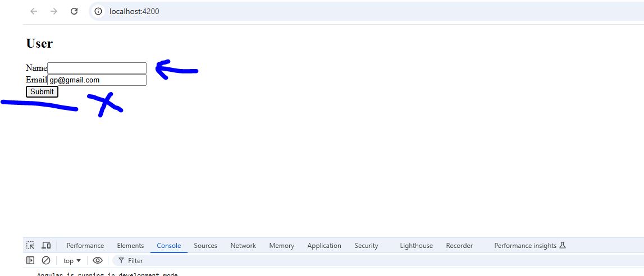644x276 pixels.
Task: Switch to the Network tab
Action: pyautogui.click(x=243, y=246)
